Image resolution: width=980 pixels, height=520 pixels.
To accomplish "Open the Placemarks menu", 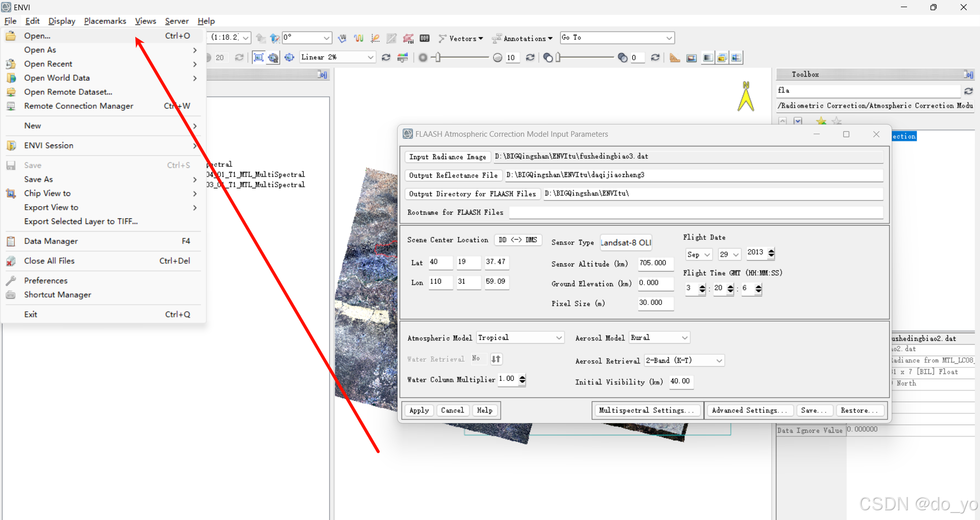I will tap(105, 21).
